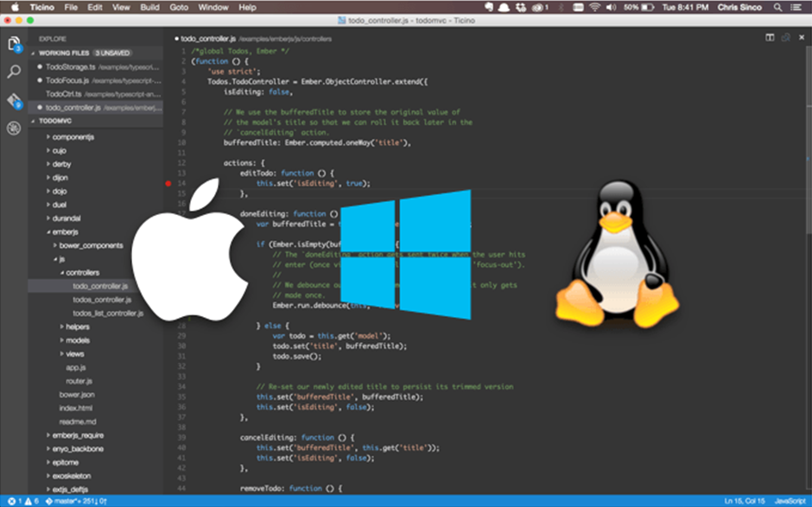Open the Help menu
The image size is (812, 507).
248,7
